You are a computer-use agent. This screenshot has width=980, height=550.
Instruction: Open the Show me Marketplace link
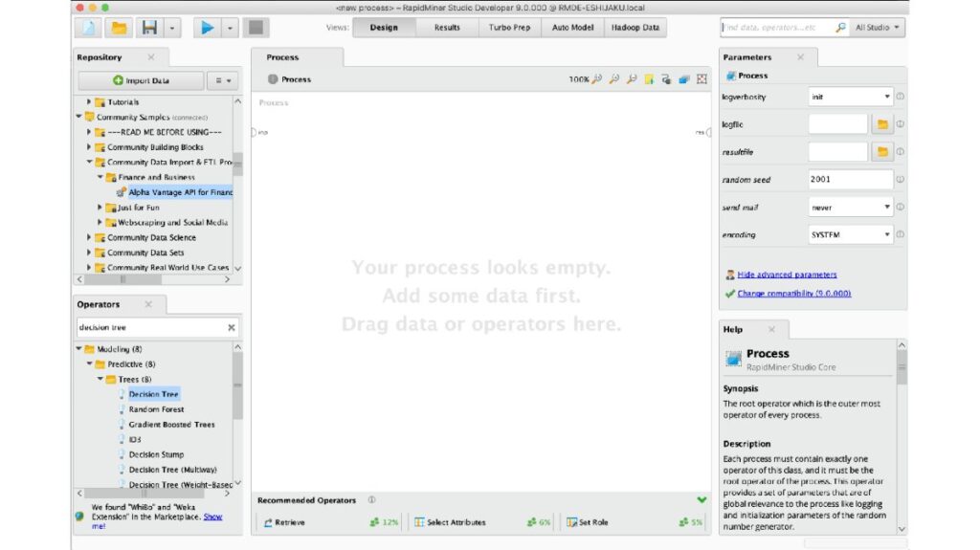(212, 517)
